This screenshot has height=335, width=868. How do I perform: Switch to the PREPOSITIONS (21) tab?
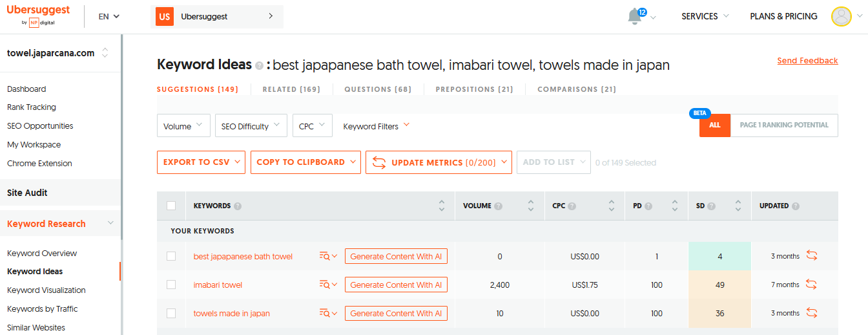pyautogui.click(x=475, y=89)
